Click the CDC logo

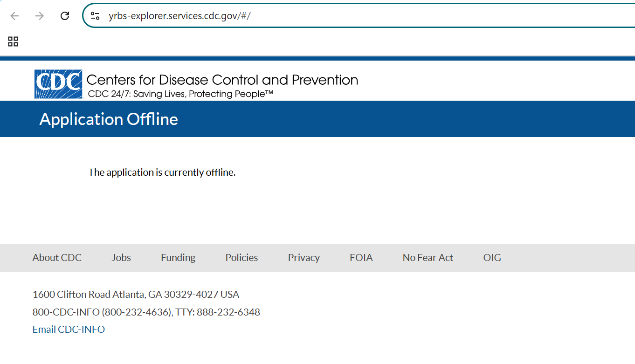point(58,84)
